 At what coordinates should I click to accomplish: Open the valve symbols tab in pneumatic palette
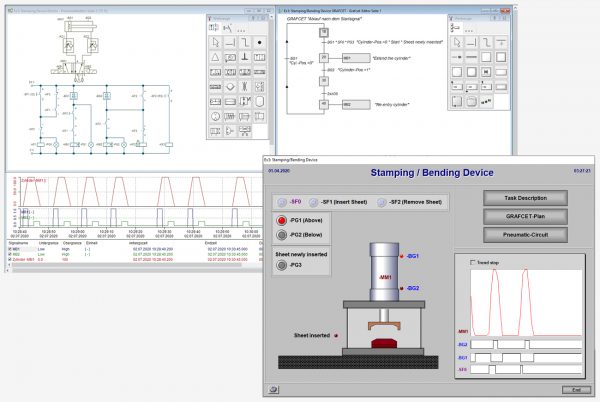point(214,28)
